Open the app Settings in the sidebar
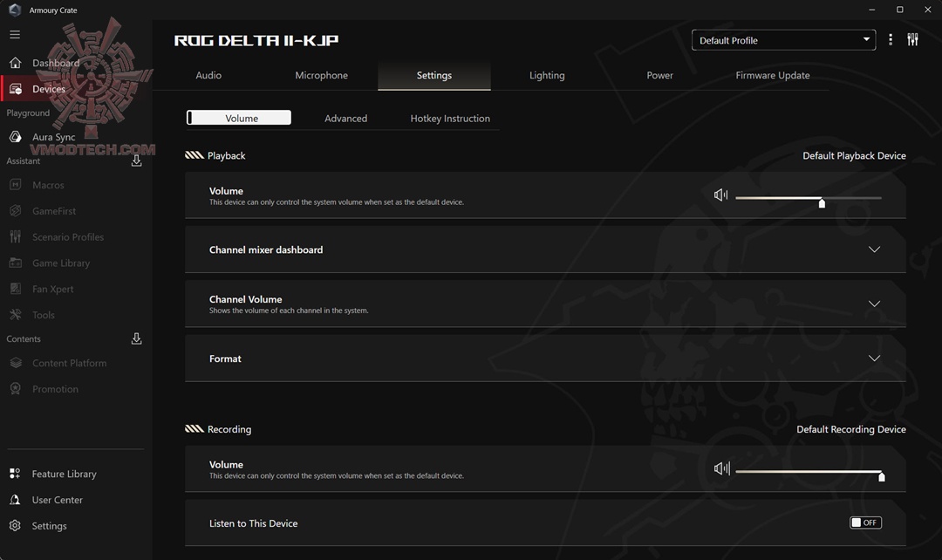 (49, 526)
